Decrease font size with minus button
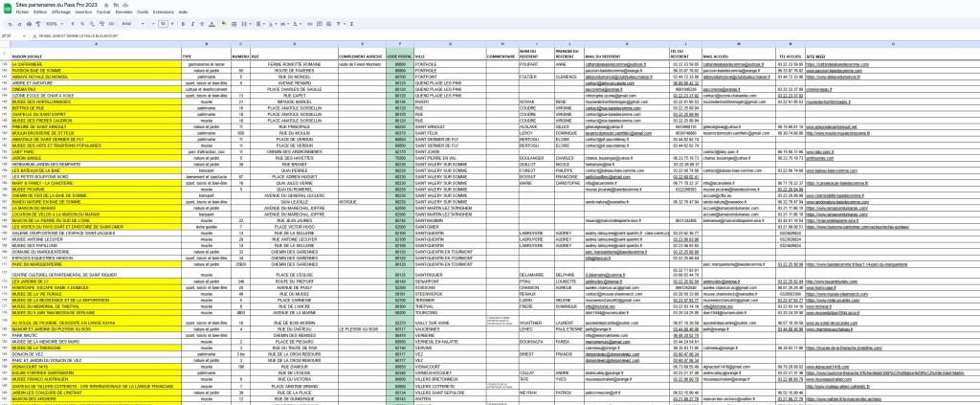This screenshot has height=405, width=980. pos(153,24)
